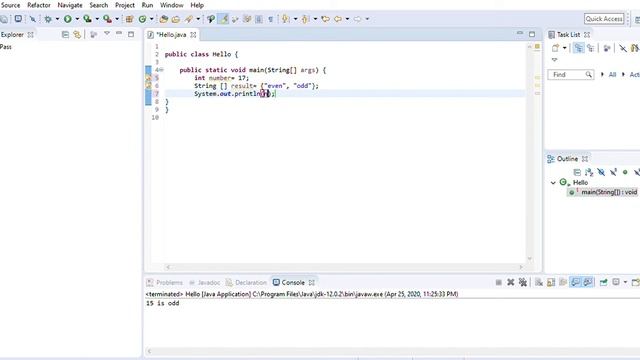Image resolution: width=640 pixels, height=360 pixels.
Task: Click the Open Task icon in toolbar
Action: tap(176, 19)
